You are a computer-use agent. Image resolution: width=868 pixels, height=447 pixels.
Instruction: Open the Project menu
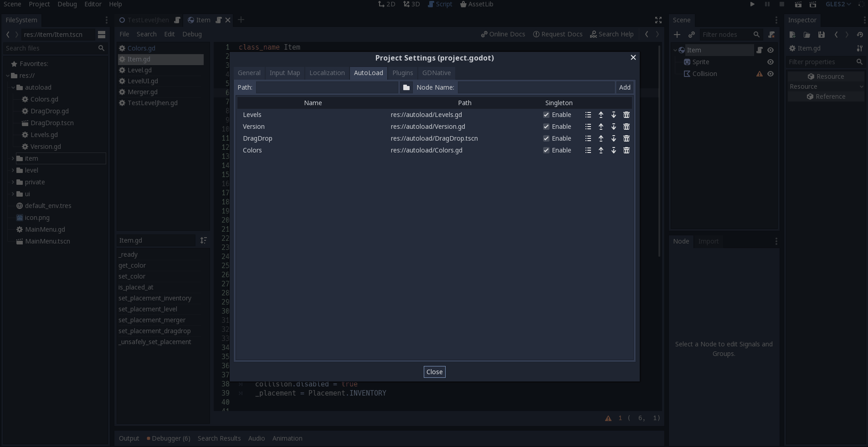point(39,4)
